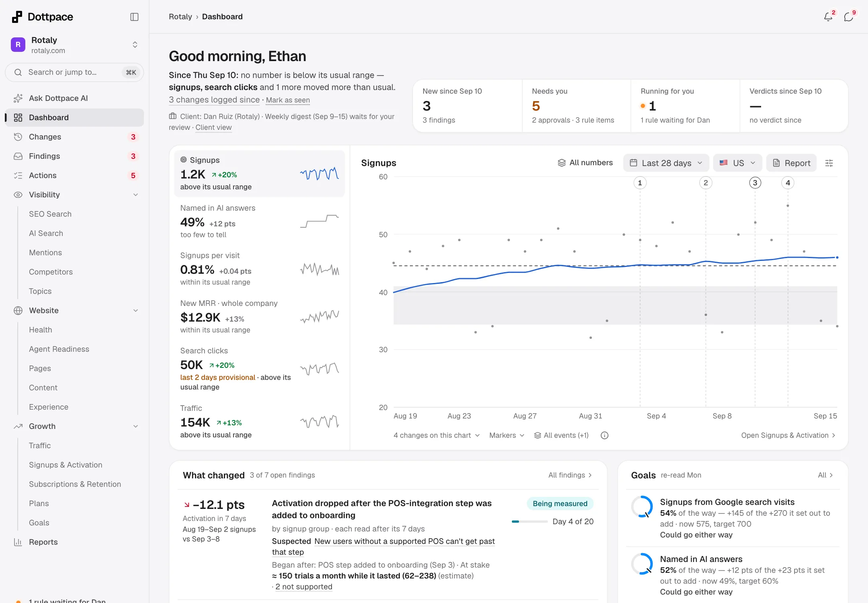Collapse the Growth section chevron
This screenshot has height=603, width=868.
point(136,427)
